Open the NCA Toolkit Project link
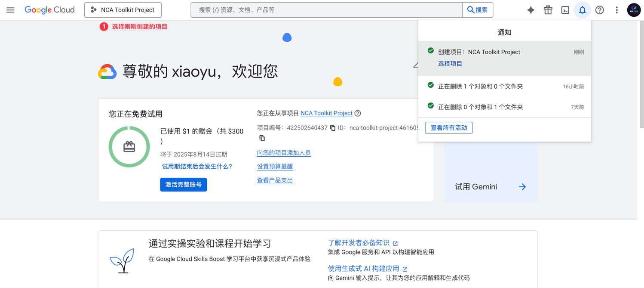This screenshot has height=288, width=644. (x=326, y=113)
